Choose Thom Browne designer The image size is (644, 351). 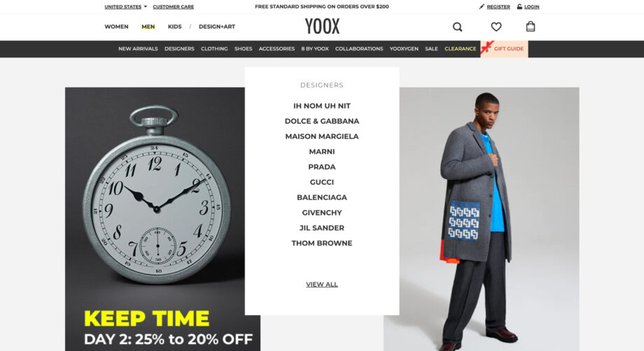click(x=321, y=243)
